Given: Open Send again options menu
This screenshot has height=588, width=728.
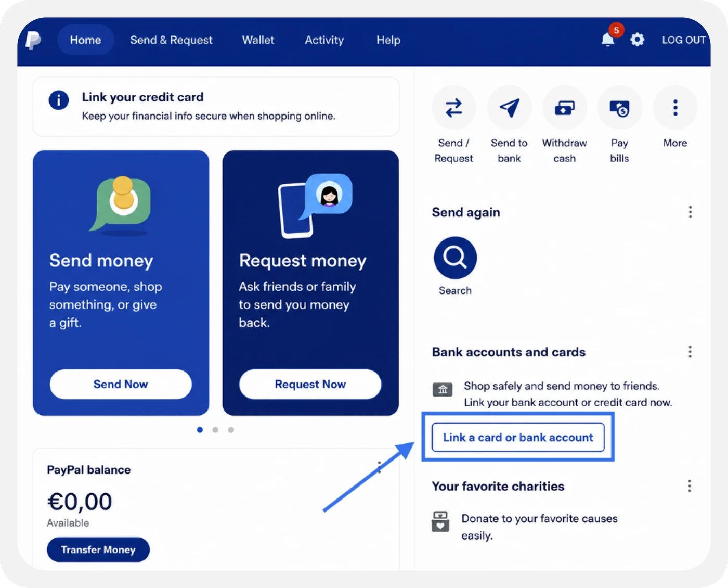Looking at the screenshot, I should point(690,212).
